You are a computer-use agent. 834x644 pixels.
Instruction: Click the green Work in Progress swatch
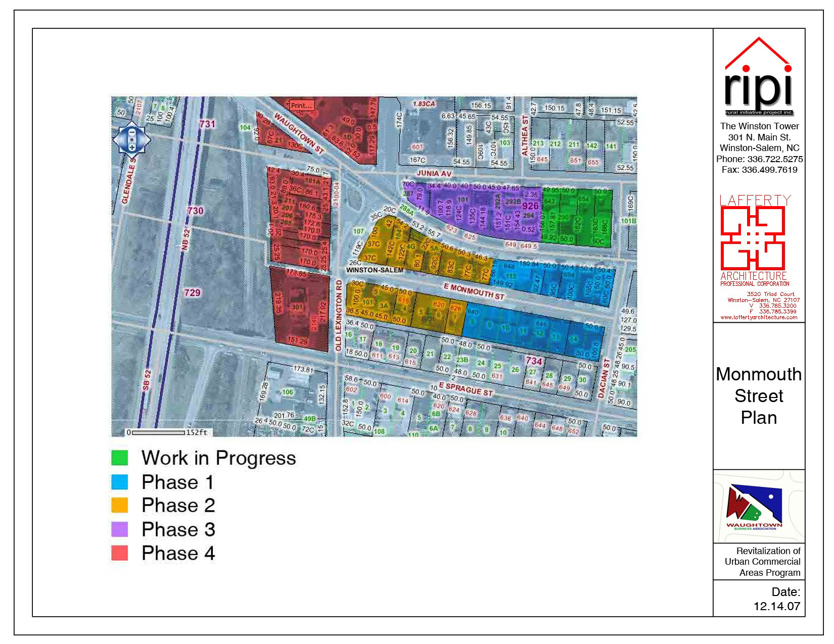click(120, 458)
